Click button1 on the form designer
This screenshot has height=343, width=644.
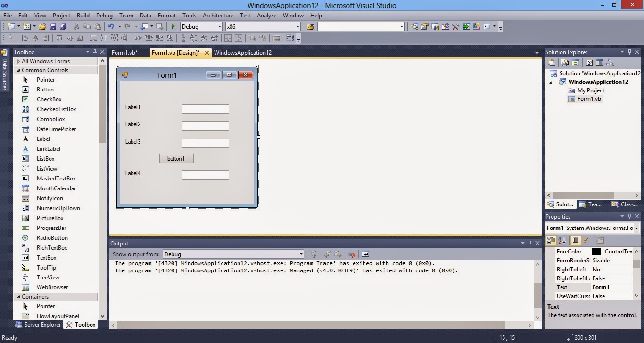176,159
